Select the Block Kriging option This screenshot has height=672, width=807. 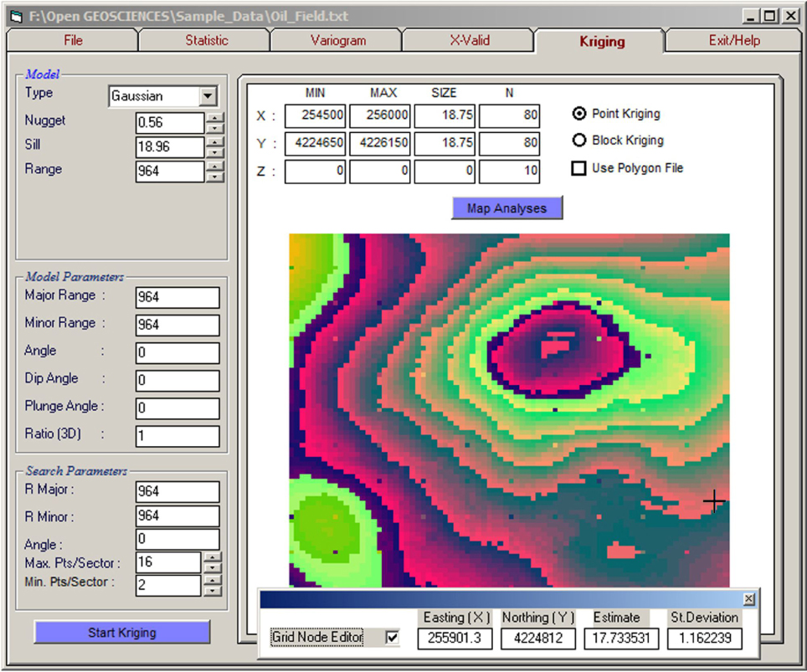click(578, 141)
